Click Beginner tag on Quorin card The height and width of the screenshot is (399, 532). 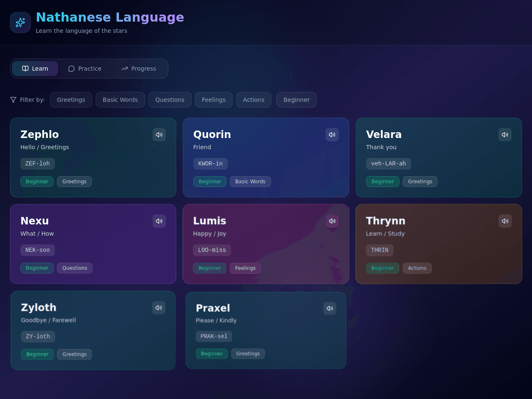click(x=210, y=182)
